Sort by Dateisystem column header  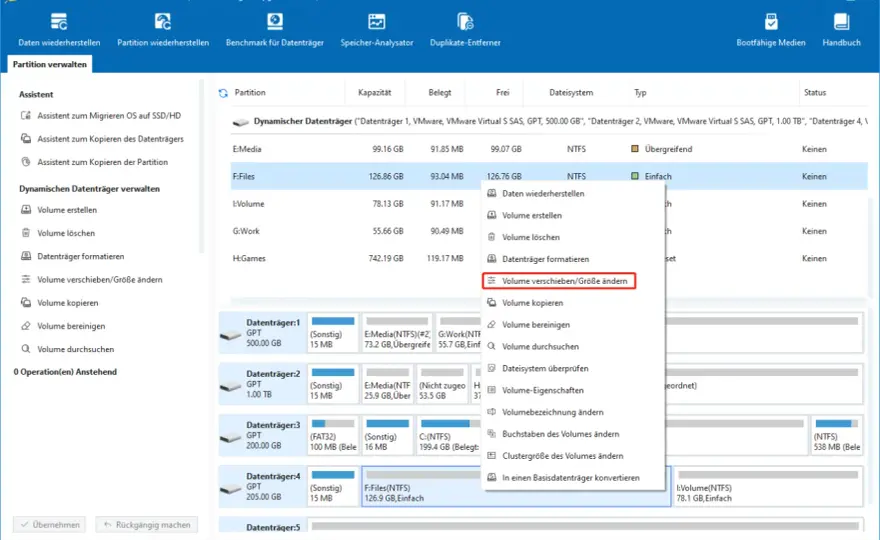[x=571, y=93]
